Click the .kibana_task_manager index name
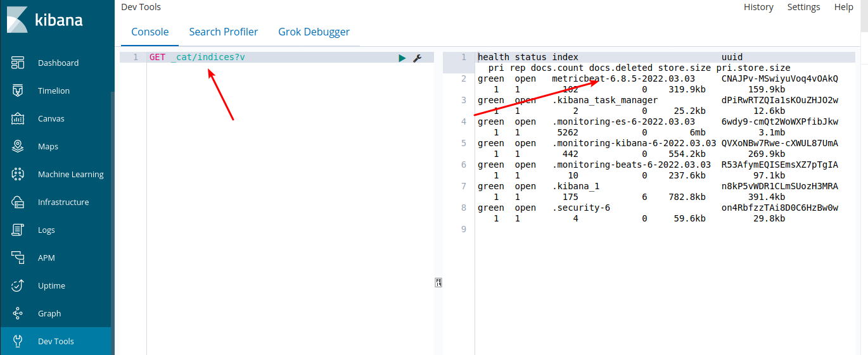 tap(605, 100)
